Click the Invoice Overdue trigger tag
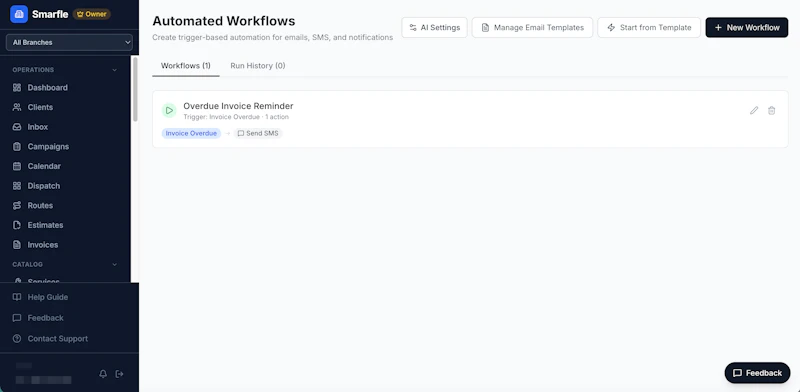 pyautogui.click(x=191, y=133)
